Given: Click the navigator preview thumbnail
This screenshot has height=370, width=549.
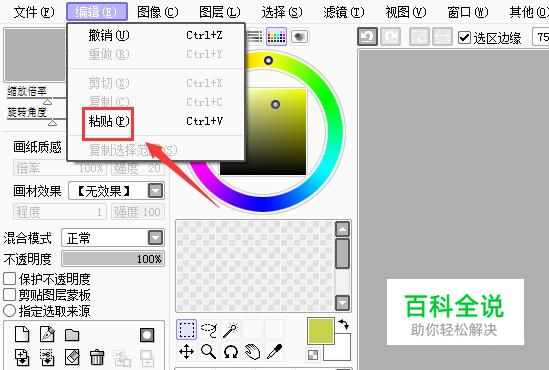Looking at the screenshot, I should coord(35,55).
